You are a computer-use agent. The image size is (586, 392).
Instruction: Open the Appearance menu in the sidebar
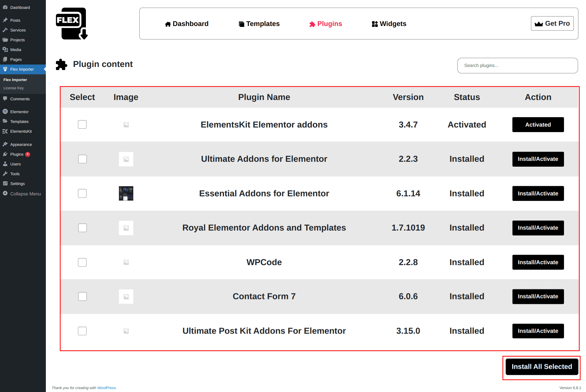21,144
